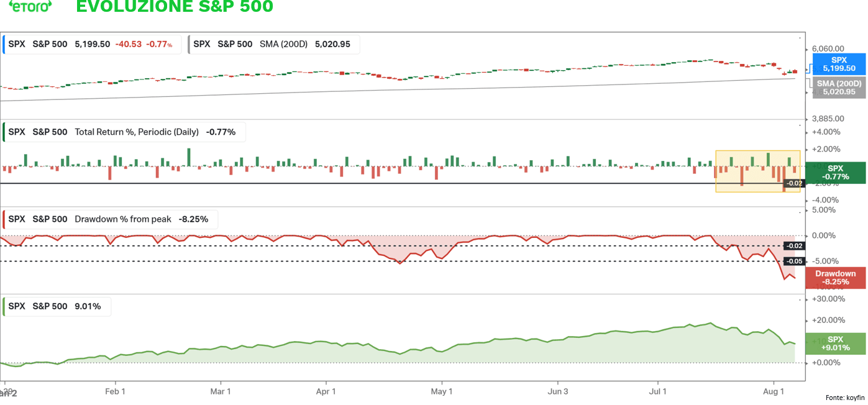Screen dimensions: 868x405
Task: Click the 3,885.00 price axis label
Action: (x=829, y=119)
